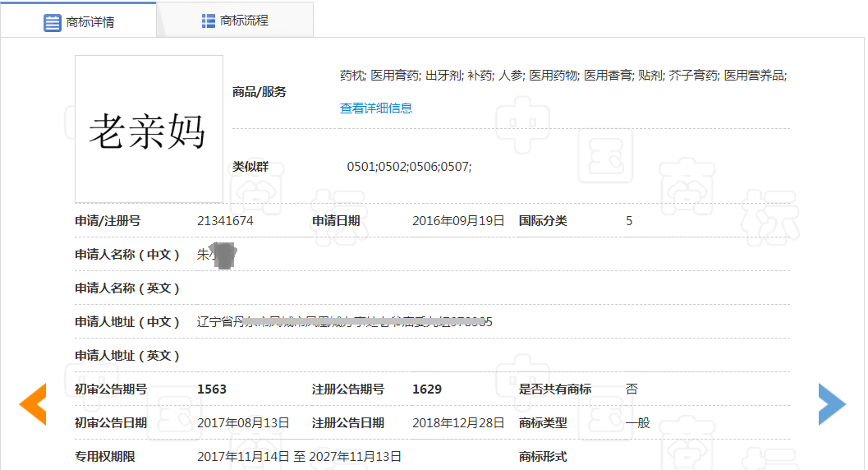
Task: Open the 商标详情 tab
Action: pyautogui.click(x=79, y=21)
